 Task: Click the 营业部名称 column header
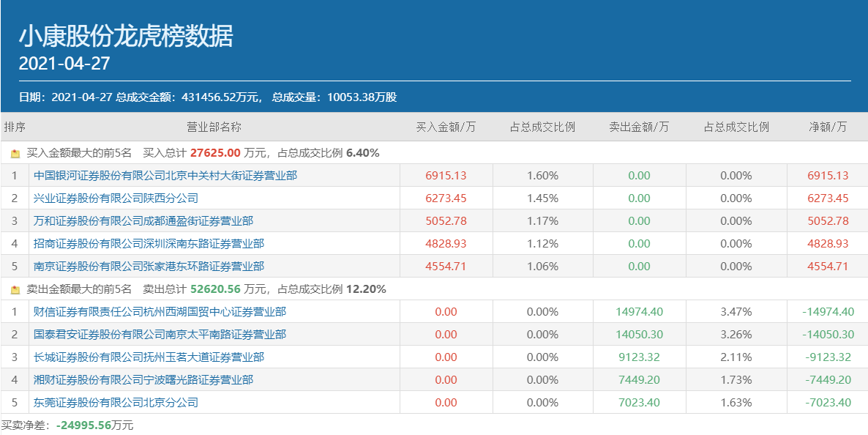coord(214,127)
